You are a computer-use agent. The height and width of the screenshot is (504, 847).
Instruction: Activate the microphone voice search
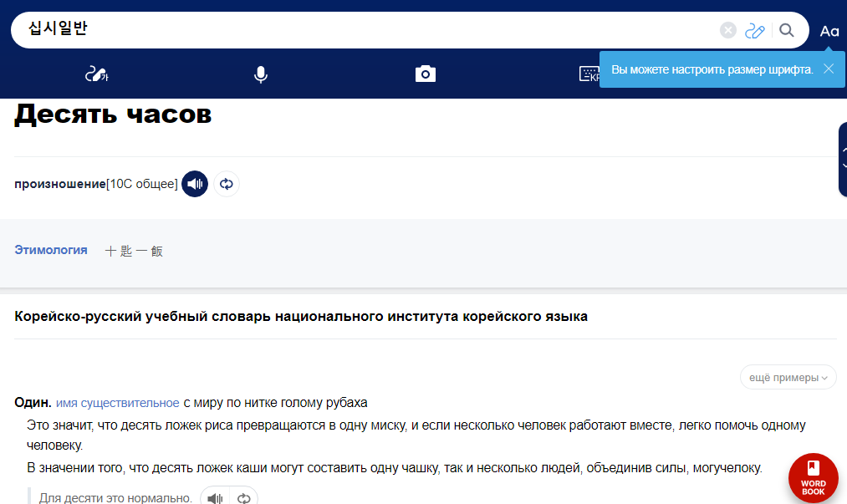pyautogui.click(x=260, y=74)
